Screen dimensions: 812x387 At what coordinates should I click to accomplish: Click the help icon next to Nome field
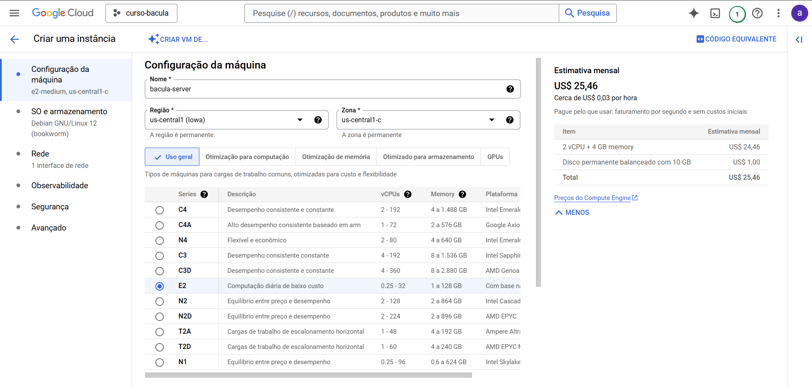510,89
